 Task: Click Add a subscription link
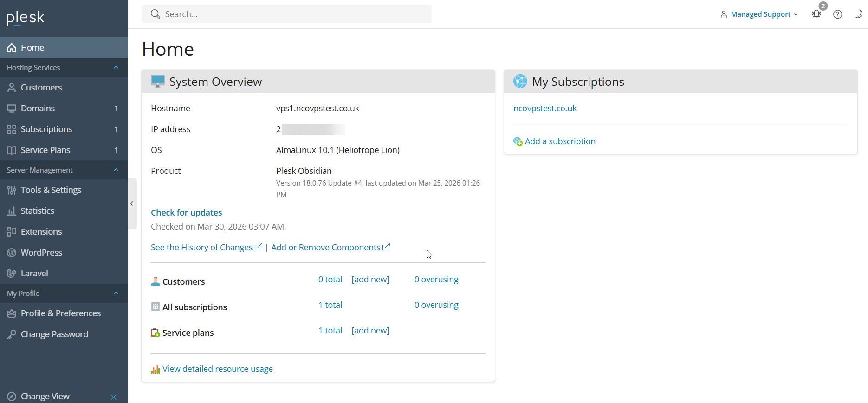click(x=560, y=141)
